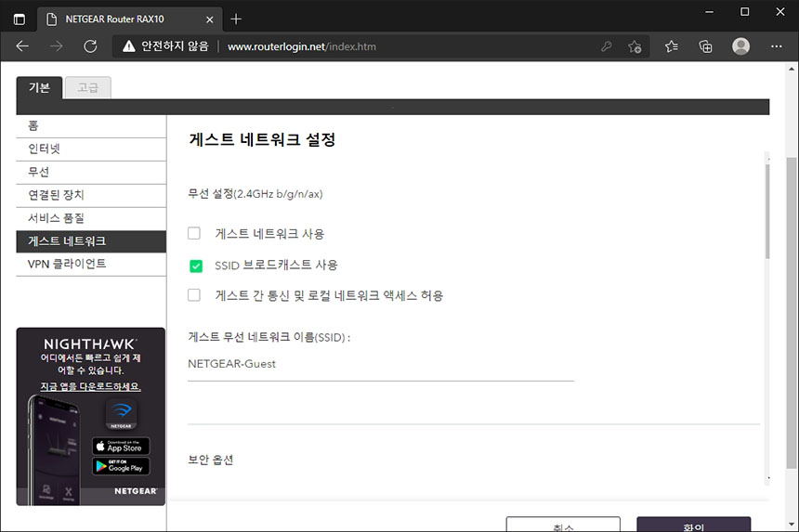Image resolution: width=799 pixels, height=532 pixels.
Task: Uncheck SSID 브로드캐스트 사용 checkbox
Action: click(196, 266)
